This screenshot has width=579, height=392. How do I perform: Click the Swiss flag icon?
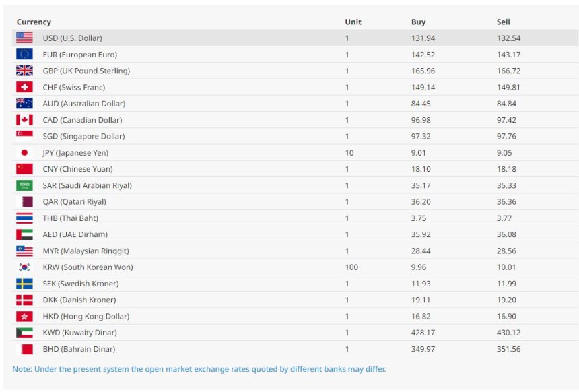click(x=24, y=88)
